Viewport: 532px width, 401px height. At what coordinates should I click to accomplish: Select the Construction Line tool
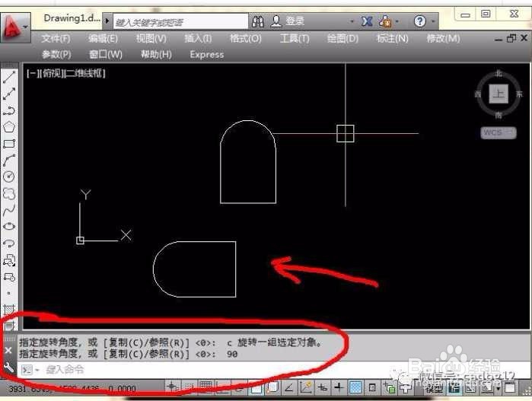pyautogui.click(x=9, y=94)
